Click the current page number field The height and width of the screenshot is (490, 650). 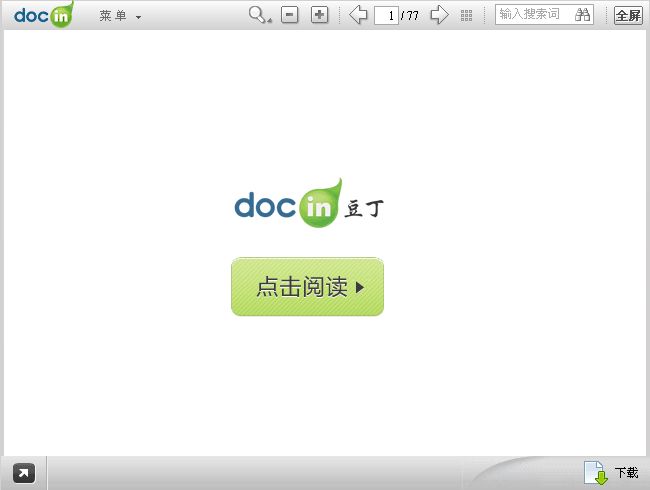point(386,15)
